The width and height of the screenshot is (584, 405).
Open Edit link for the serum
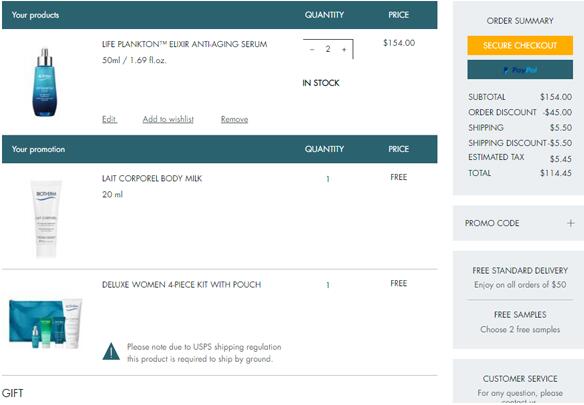click(110, 119)
